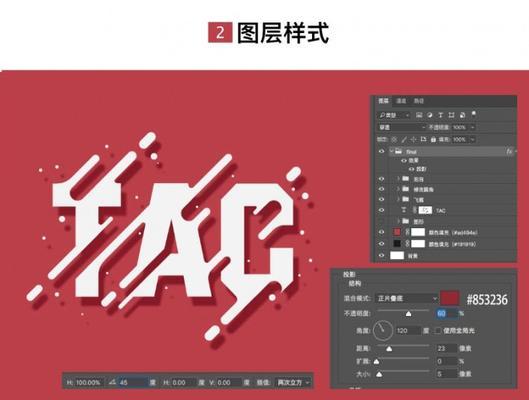
Task: Hide the black #191919 color fill layer
Action: (382, 244)
